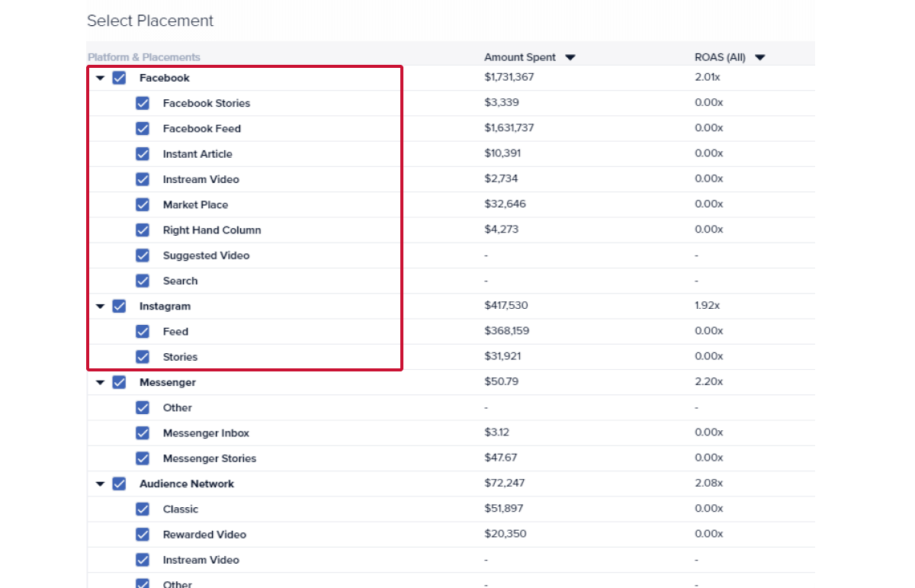Viewport: 915px width, 588px height.
Task: Uncheck the Instant Article checkbox
Action: (x=143, y=154)
